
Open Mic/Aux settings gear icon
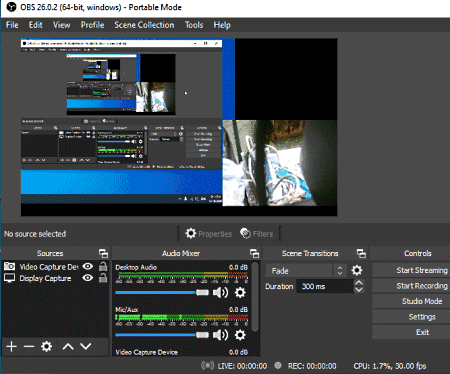coord(240,335)
